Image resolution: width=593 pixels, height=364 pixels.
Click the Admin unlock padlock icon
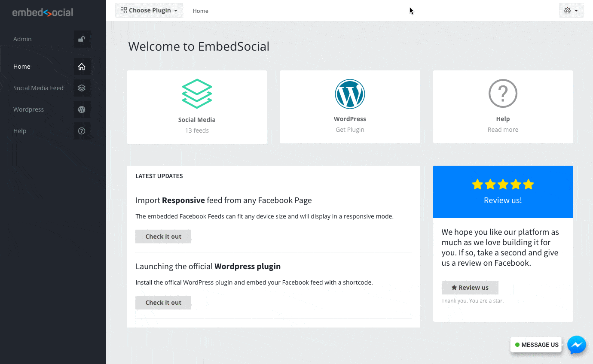coord(82,39)
